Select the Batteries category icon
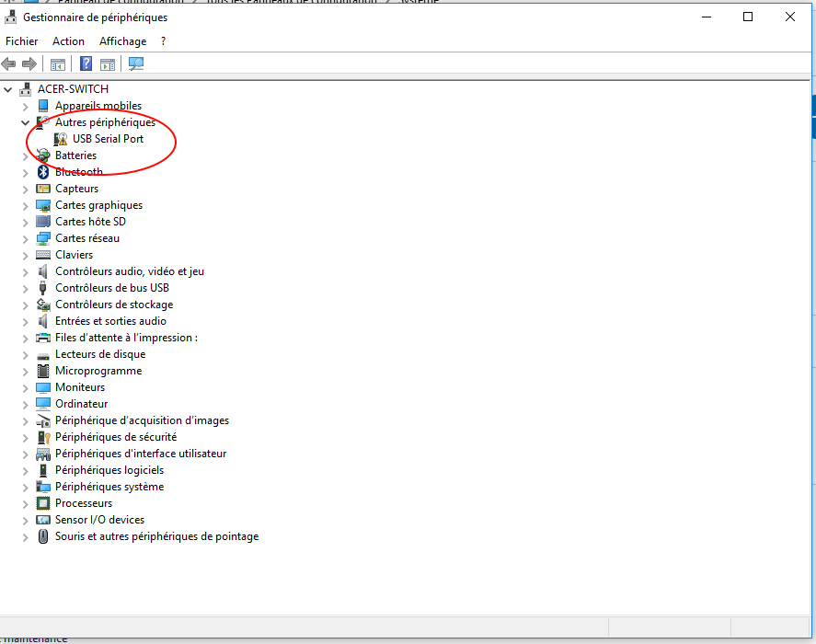 tap(43, 155)
